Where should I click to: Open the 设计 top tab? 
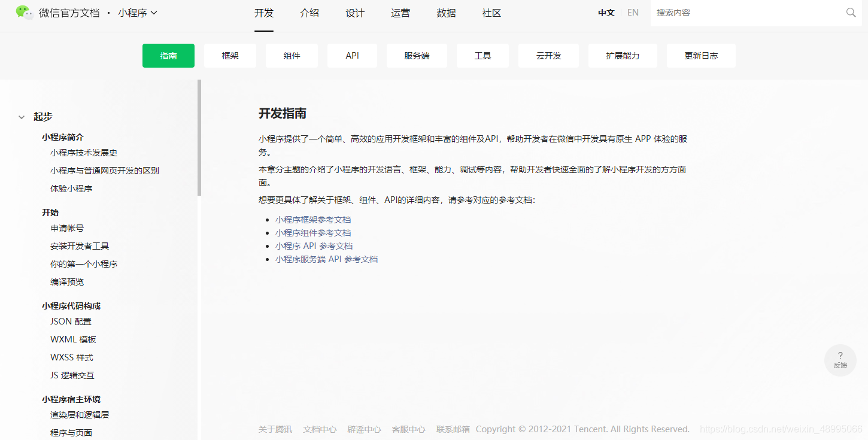355,13
